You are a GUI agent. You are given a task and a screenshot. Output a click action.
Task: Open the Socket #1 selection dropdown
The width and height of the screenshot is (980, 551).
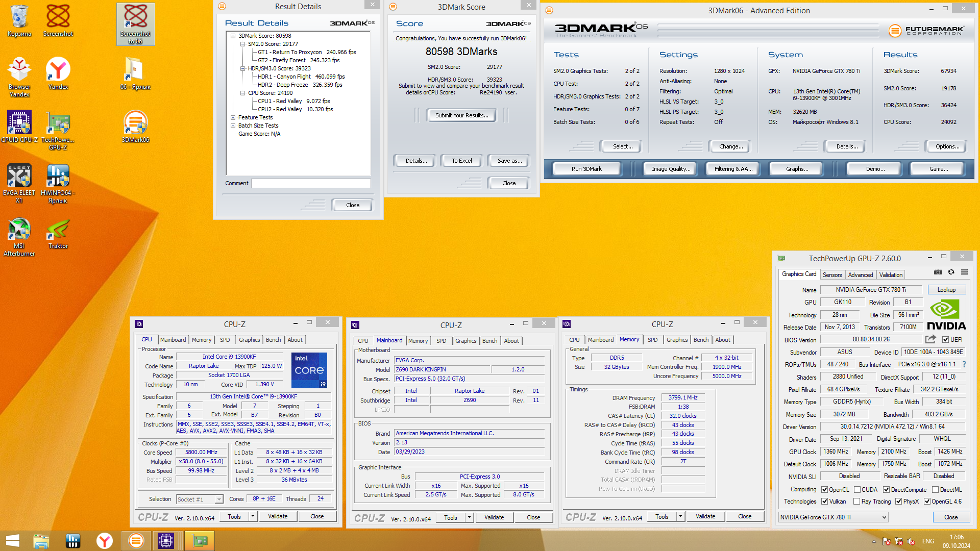(x=200, y=499)
